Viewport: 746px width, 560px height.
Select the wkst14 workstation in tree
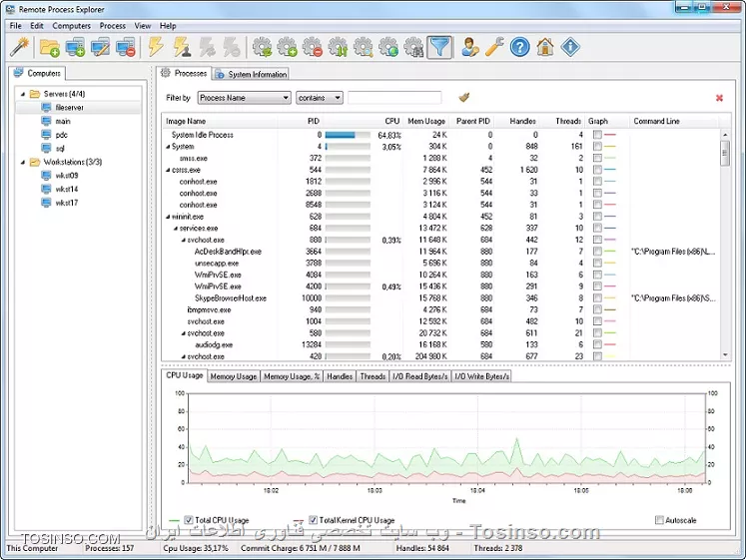67,190
